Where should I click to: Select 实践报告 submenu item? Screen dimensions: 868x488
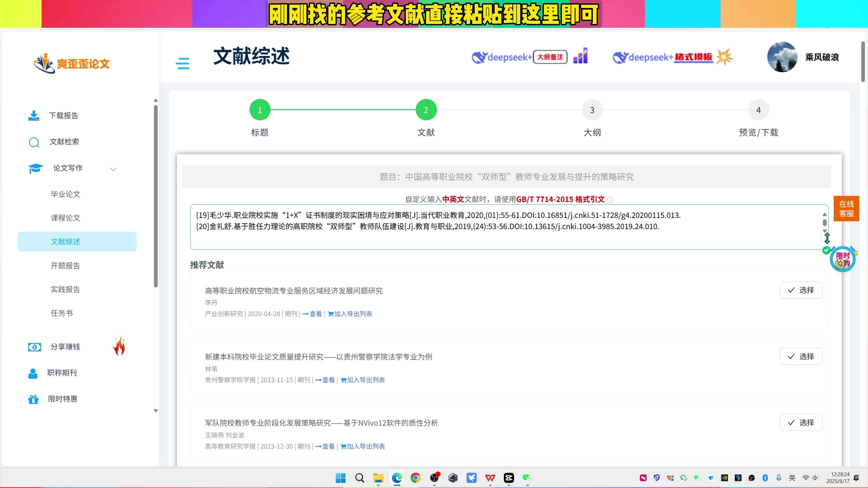tap(65, 289)
